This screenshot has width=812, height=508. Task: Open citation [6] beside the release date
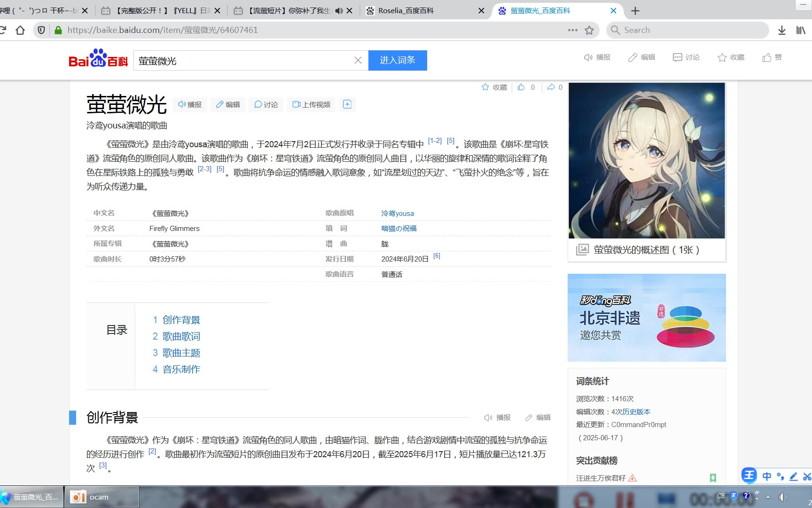(437, 256)
